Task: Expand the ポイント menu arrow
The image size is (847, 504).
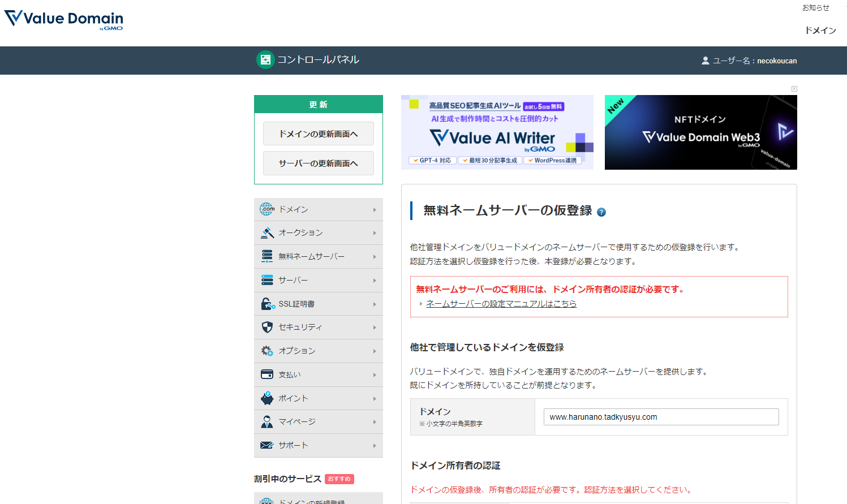Action: tap(375, 399)
